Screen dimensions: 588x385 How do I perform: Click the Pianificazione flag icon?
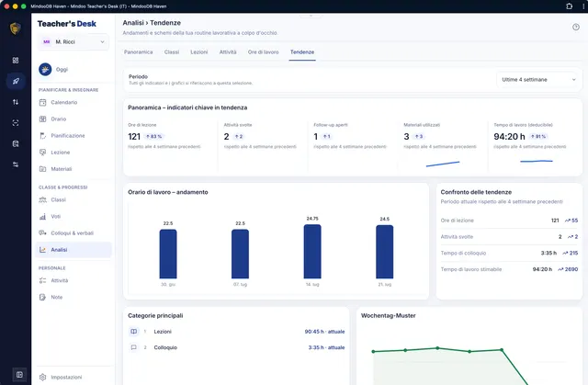click(x=43, y=136)
